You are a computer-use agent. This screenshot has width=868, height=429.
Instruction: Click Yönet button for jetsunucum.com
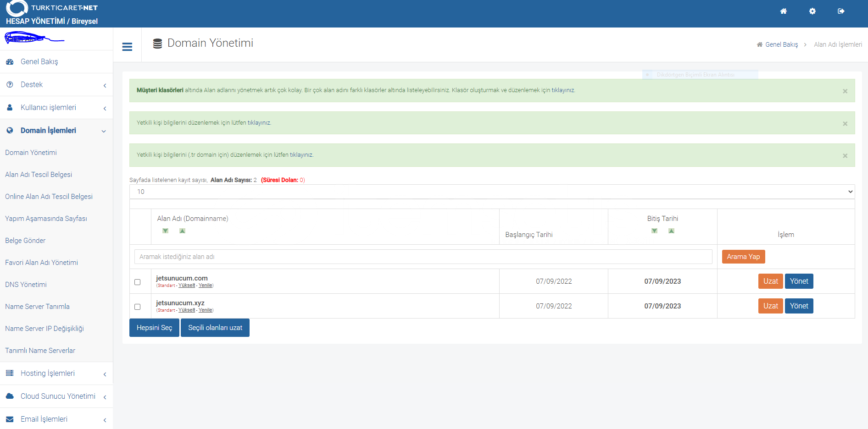[x=799, y=281]
